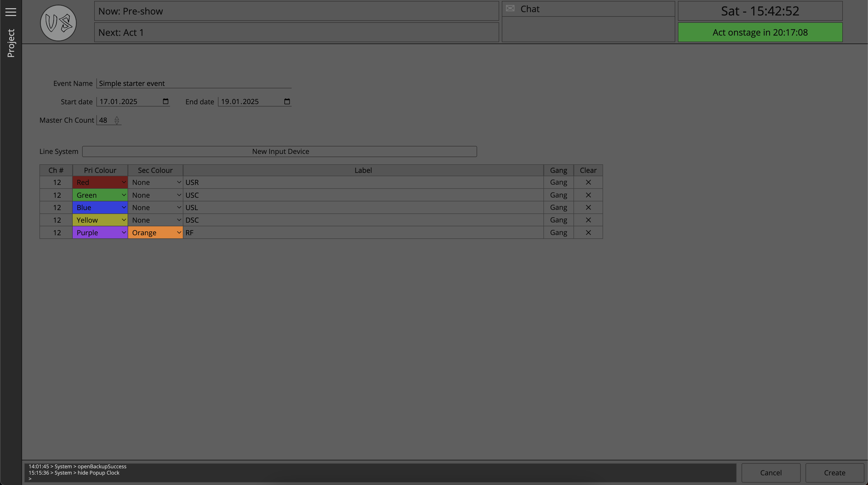The width and height of the screenshot is (868, 485).
Task: Click the New Input Device button
Action: [x=280, y=152]
